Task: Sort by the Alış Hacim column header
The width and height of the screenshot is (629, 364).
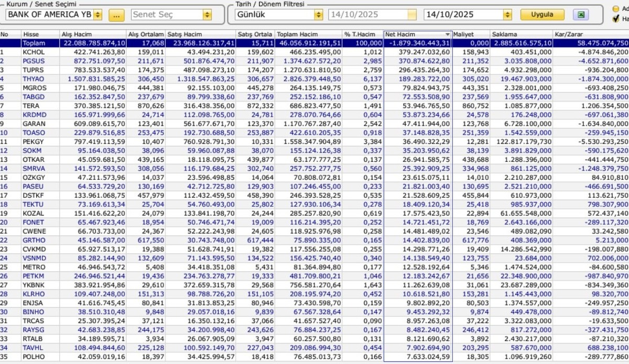Action: coord(93,35)
